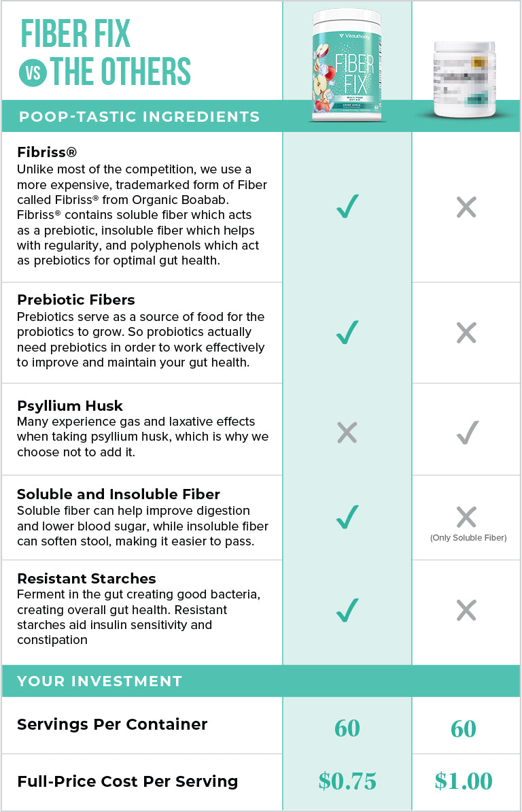The width and height of the screenshot is (522, 812).
Task: Click the $0.75 cost per serving
Action: click(347, 781)
